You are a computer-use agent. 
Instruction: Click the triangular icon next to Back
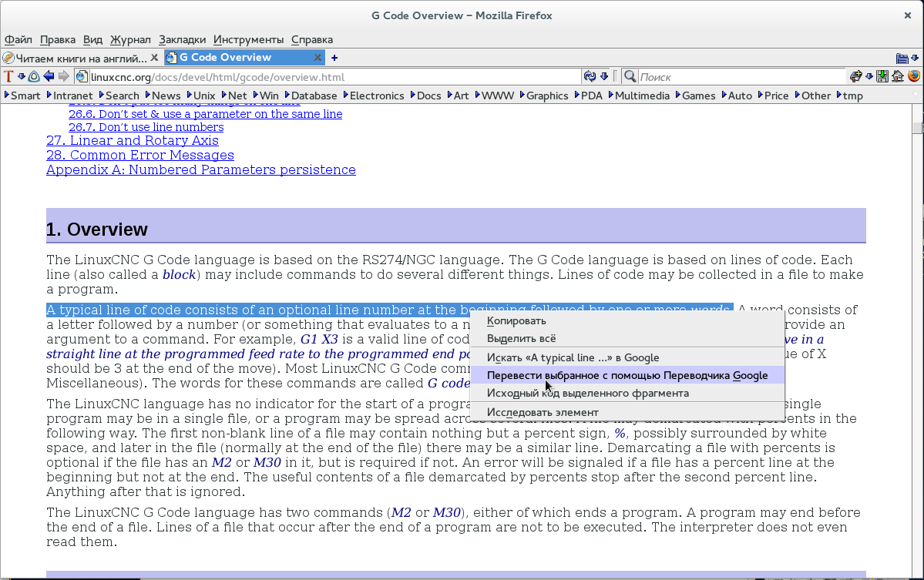34,76
